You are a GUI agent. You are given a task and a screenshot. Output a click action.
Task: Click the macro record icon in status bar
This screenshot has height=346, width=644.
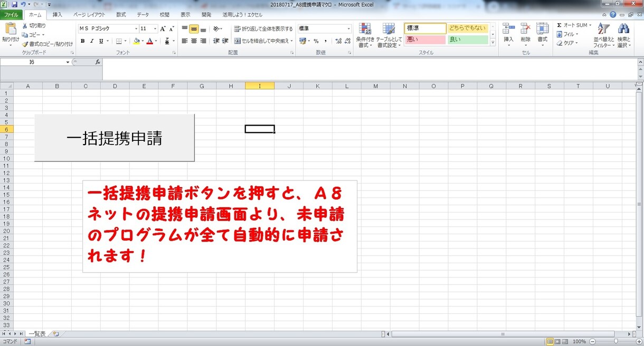coord(27,342)
